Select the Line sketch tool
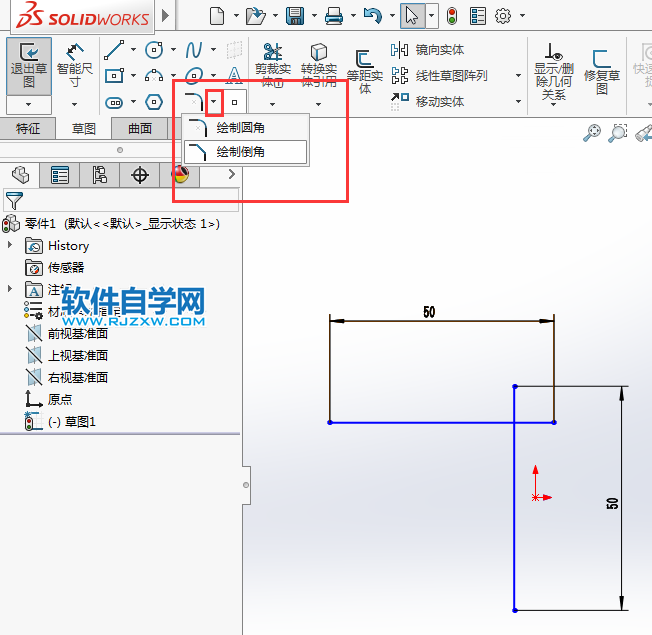 point(114,50)
